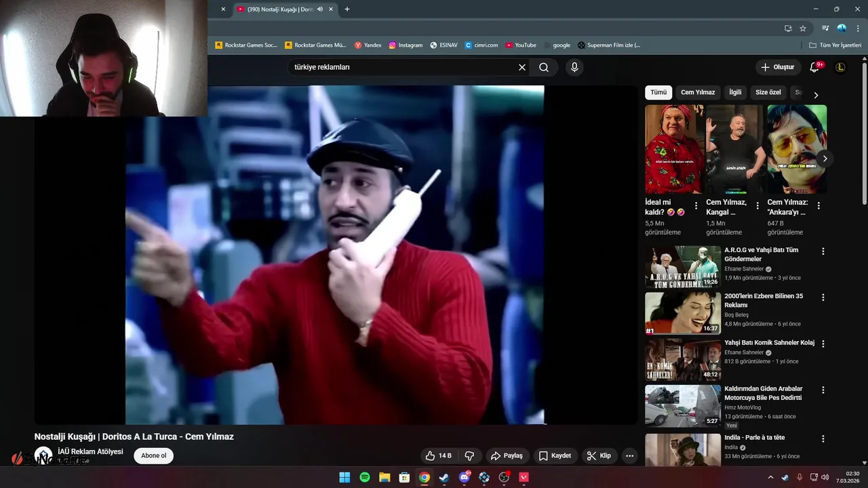The width and height of the screenshot is (868, 488).
Task: Open more actions (three dots) below video
Action: point(629,455)
